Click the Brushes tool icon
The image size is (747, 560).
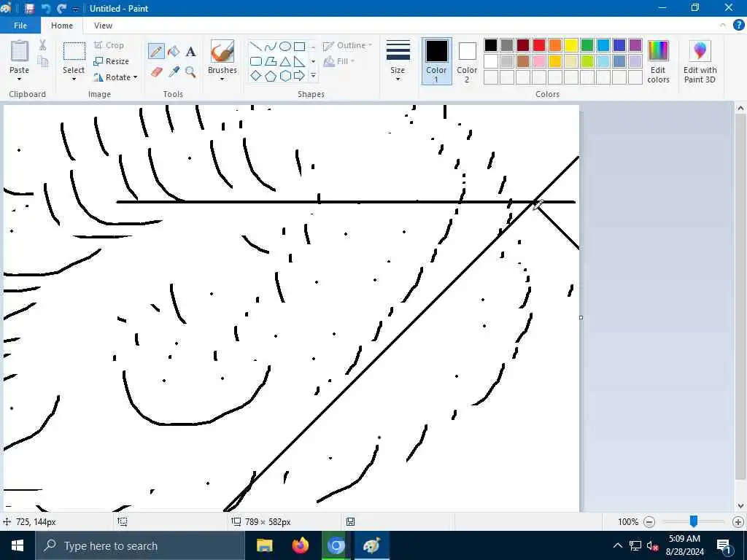click(222, 52)
